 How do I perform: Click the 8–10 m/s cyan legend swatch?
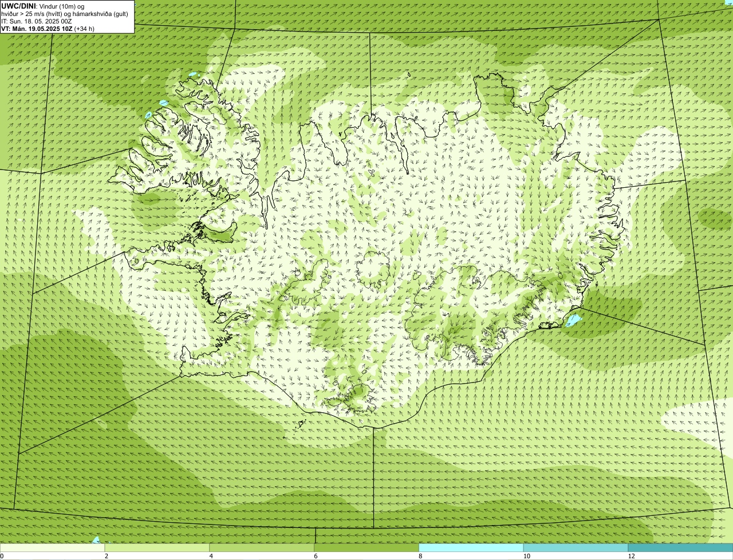coord(471,547)
